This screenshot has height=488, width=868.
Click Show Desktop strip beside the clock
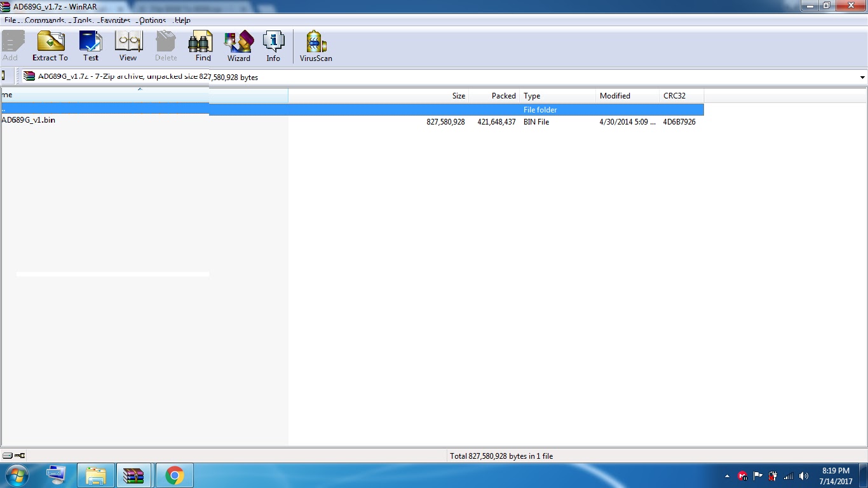pos(864,475)
